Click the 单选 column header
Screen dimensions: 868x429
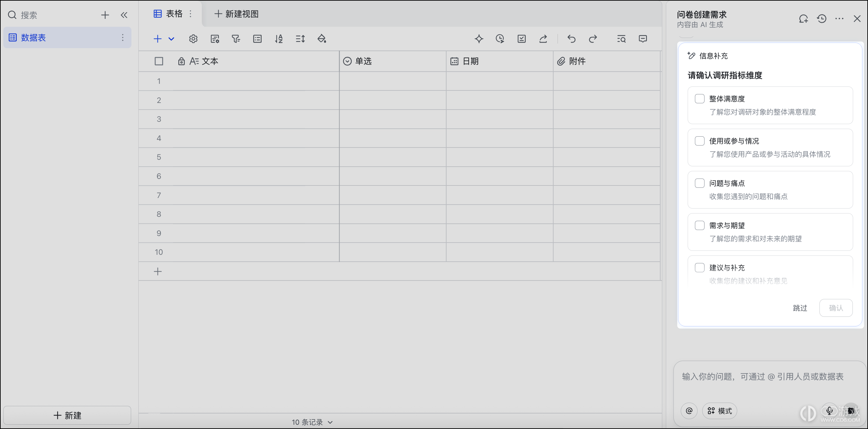393,61
